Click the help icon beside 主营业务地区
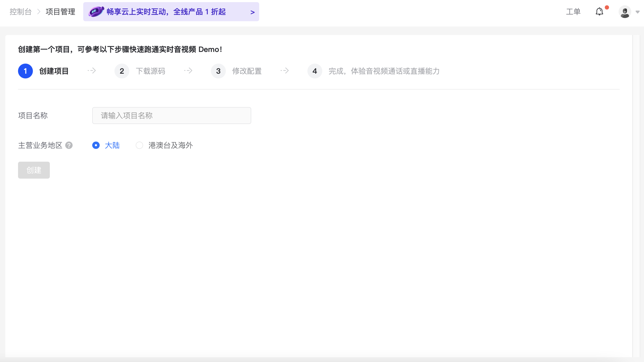The height and width of the screenshot is (362, 644). (x=69, y=145)
